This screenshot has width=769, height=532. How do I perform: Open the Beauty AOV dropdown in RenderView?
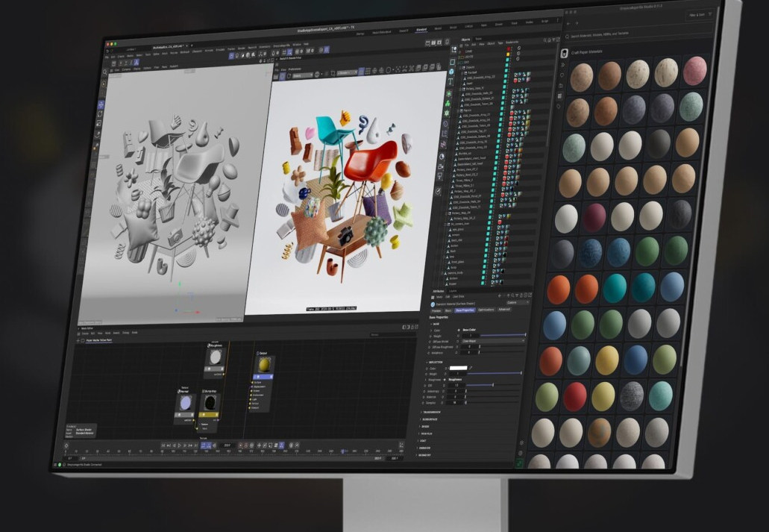303,75
